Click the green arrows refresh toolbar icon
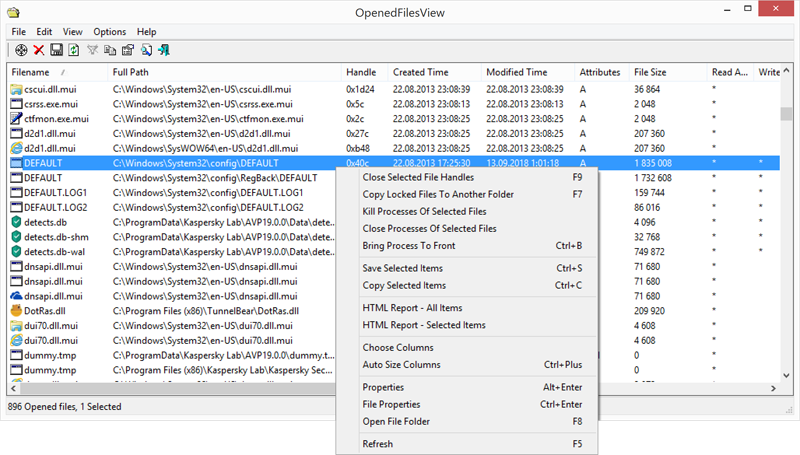This screenshot has height=455, width=800. click(74, 50)
